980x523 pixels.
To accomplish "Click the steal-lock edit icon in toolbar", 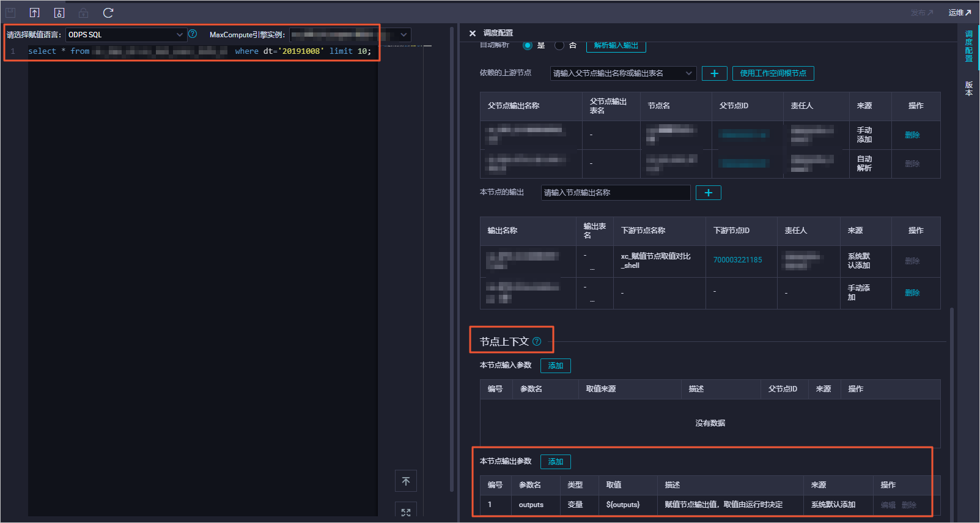I will pos(59,13).
